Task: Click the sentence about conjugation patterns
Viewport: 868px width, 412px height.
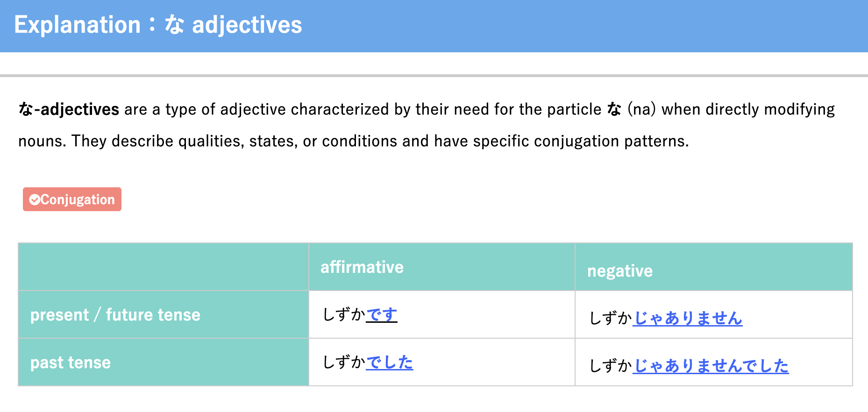Action: tap(354, 141)
